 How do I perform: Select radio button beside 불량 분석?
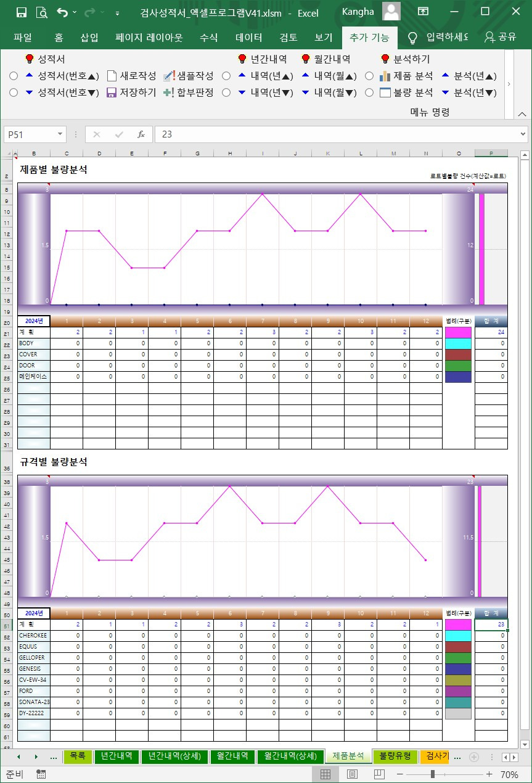369,93
